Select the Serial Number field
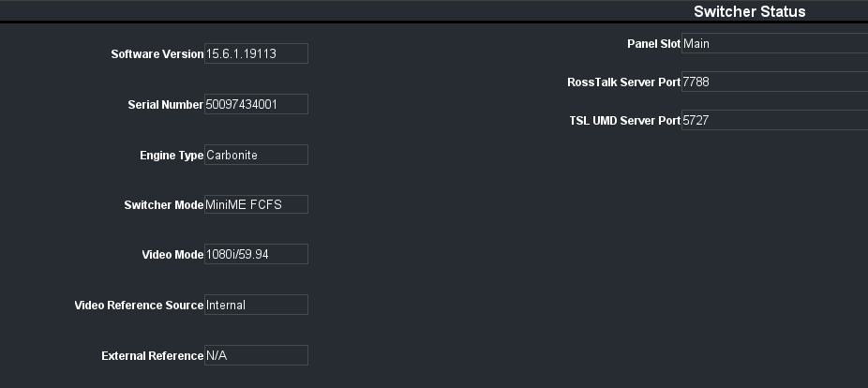 [256, 104]
